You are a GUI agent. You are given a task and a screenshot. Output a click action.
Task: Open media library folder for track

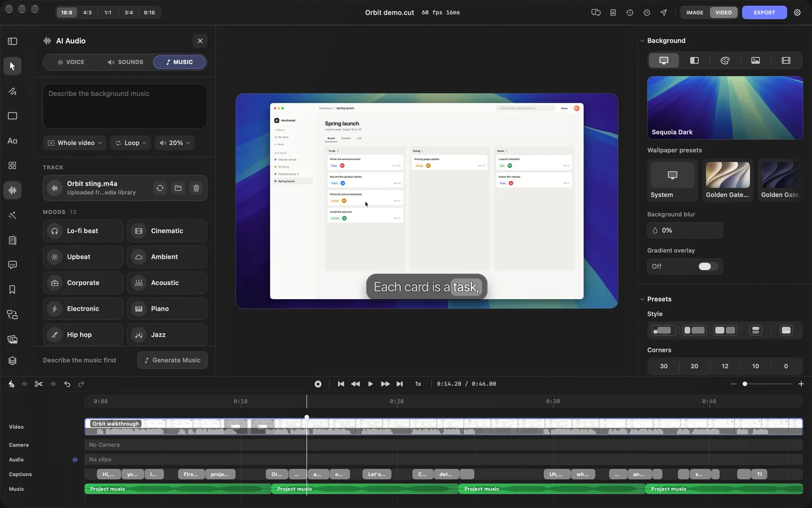point(178,188)
